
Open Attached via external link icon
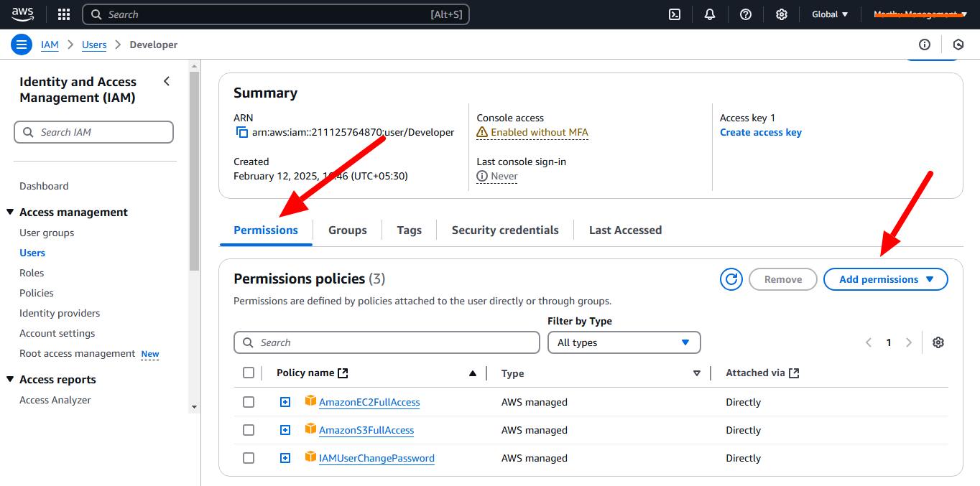(794, 373)
